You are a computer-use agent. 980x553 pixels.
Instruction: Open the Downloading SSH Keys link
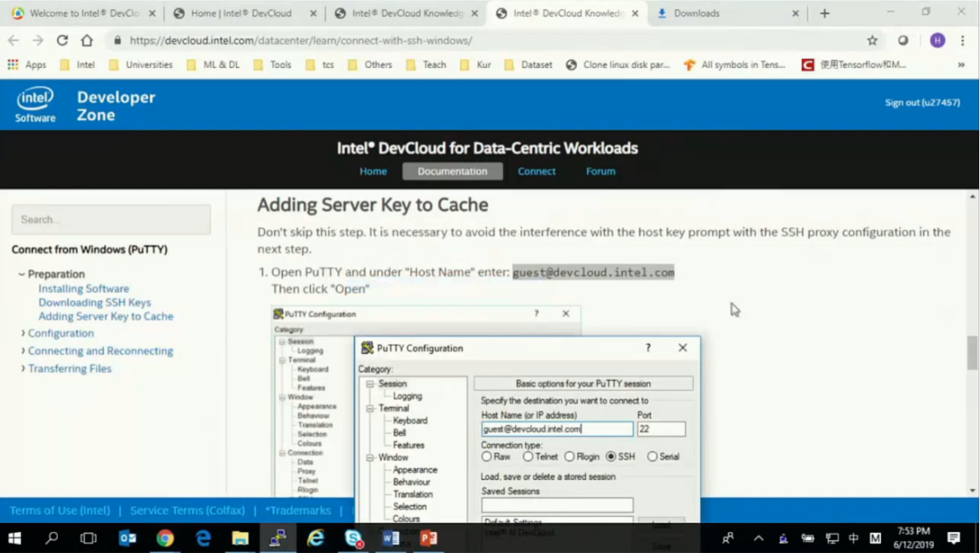click(x=94, y=302)
